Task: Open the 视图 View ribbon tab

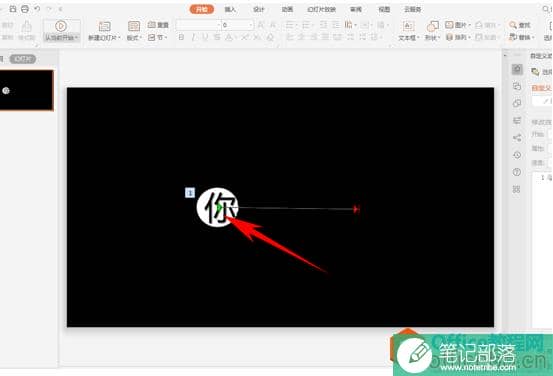Action: [384, 9]
